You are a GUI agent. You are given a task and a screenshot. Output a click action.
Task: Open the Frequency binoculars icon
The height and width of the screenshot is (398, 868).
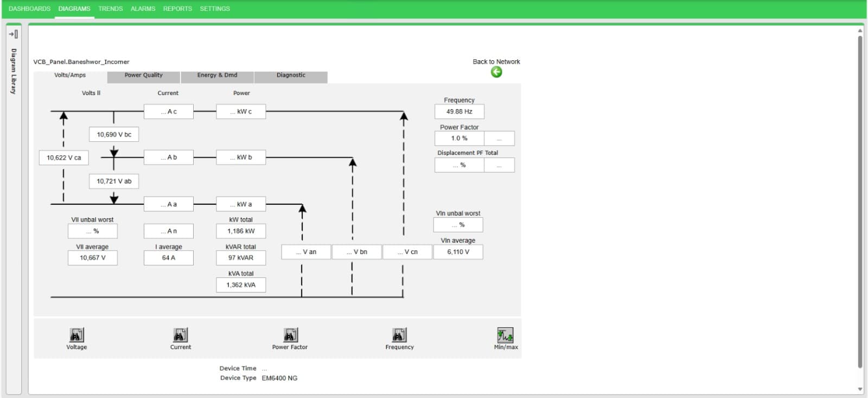(x=399, y=335)
